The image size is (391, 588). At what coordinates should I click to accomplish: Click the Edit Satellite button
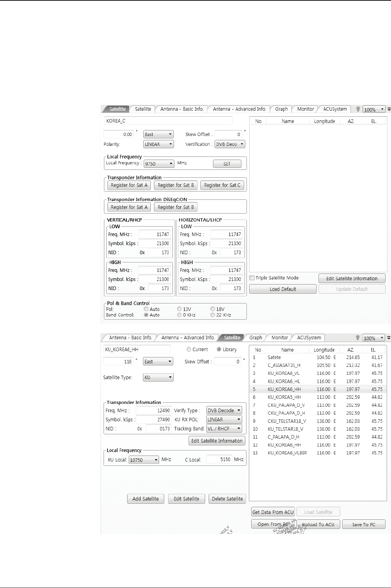click(x=187, y=499)
